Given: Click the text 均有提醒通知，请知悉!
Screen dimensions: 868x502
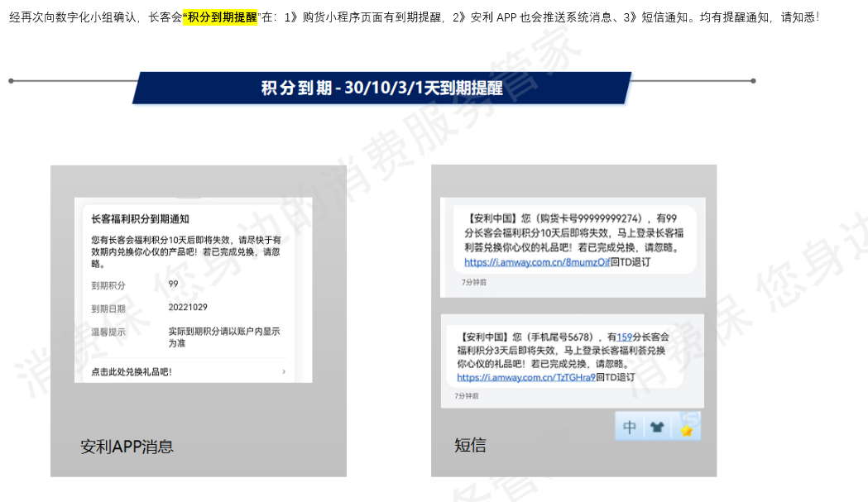Looking at the screenshot, I should pyautogui.click(x=759, y=17).
